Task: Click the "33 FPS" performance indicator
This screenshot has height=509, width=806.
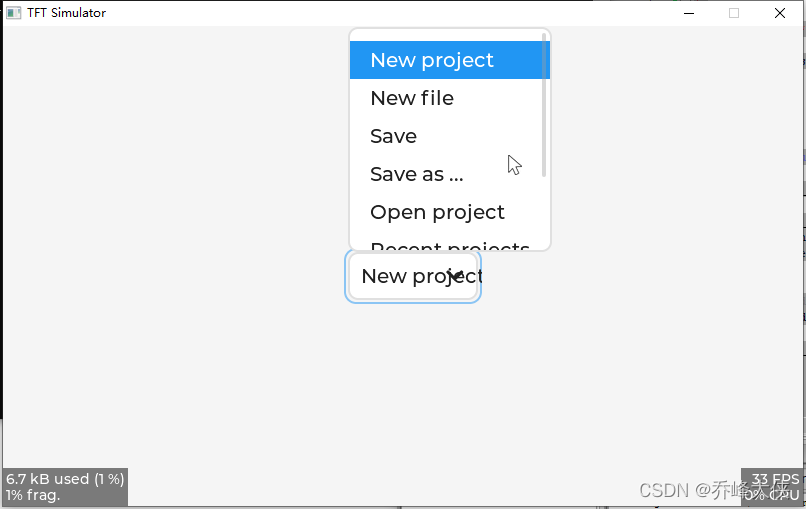Action: coord(775,479)
